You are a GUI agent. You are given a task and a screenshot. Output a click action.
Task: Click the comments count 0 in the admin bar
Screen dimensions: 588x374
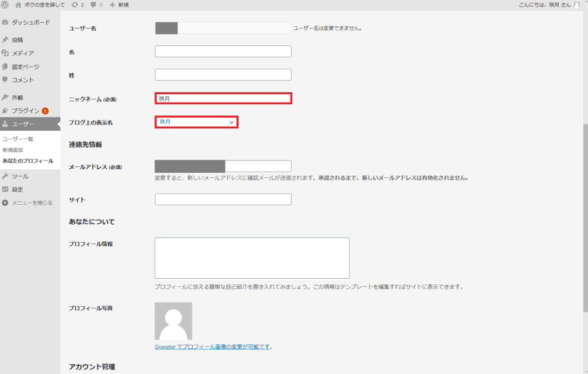pos(101,5)
